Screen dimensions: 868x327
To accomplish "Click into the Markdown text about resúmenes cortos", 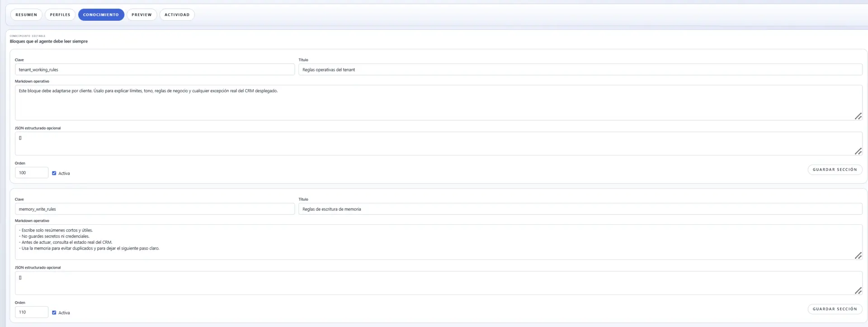I will click(x=439, y=242).
